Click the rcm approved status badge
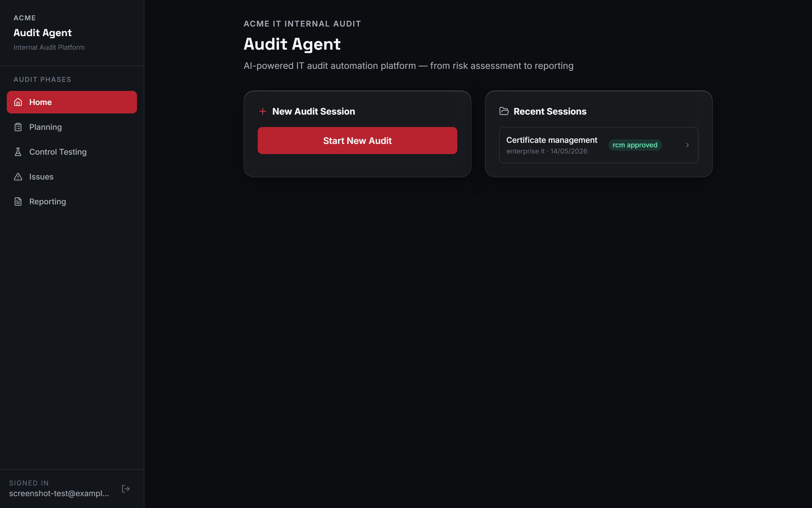This screenshot has width=812, height=508. [x=635, y=145]
